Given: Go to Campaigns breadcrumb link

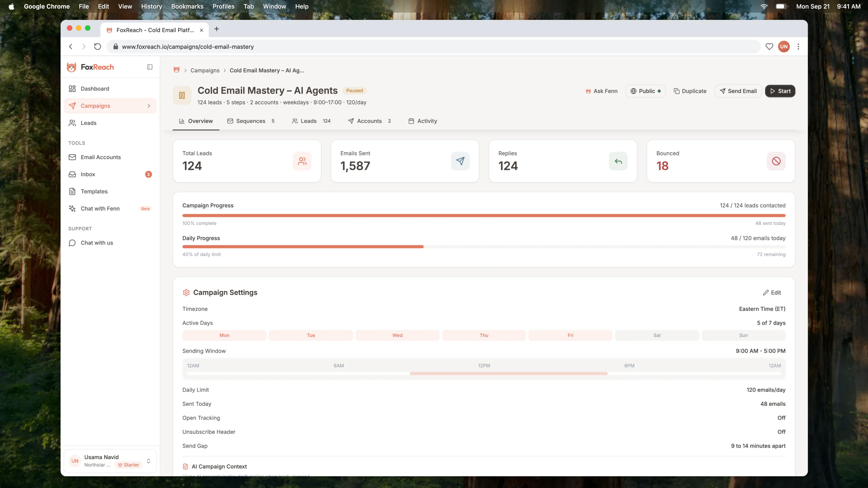Looking at the screenshot, I should 205,70.
